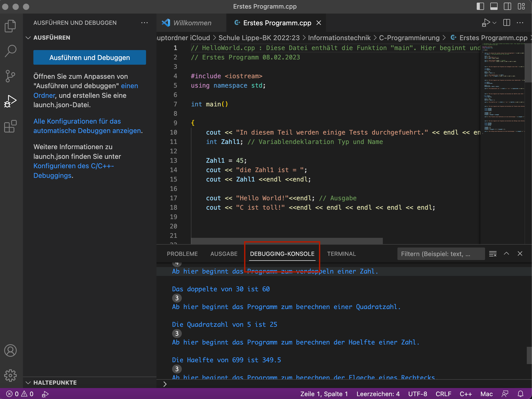Click the split editor right icon
532x399 pixels.
506,23
